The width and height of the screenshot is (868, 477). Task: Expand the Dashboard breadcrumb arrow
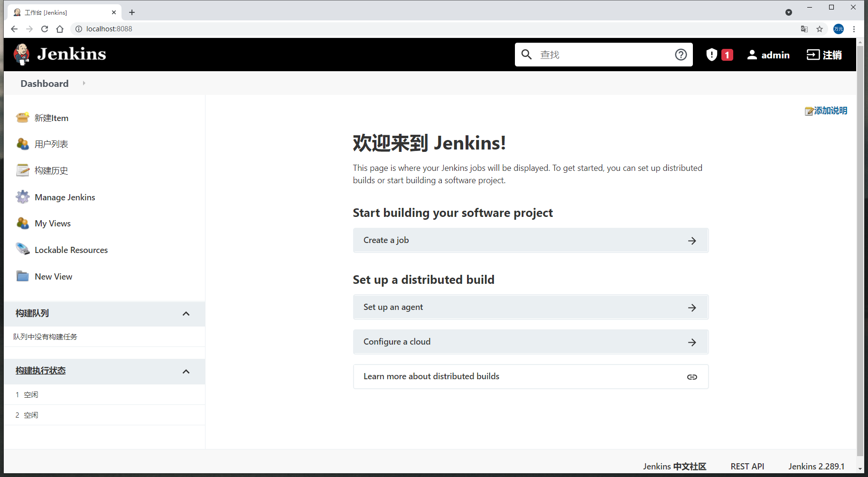pyautogui.click(x=84, y=83)
